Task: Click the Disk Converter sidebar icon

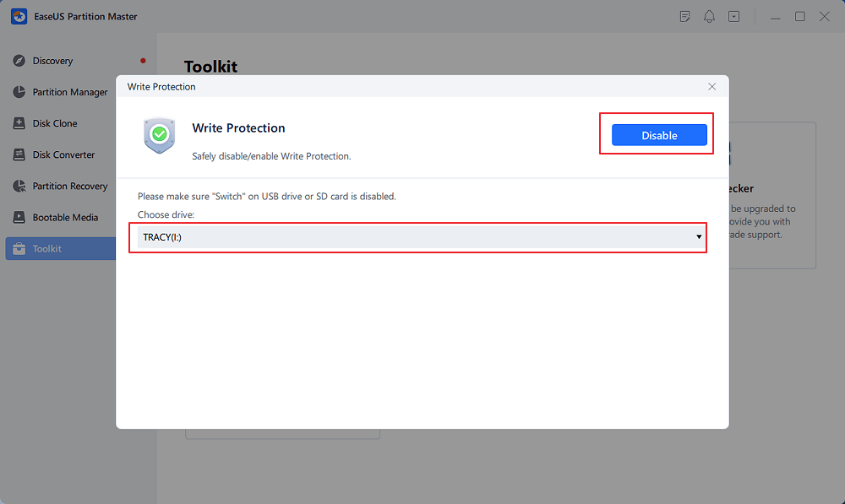Action: point(19,154)
